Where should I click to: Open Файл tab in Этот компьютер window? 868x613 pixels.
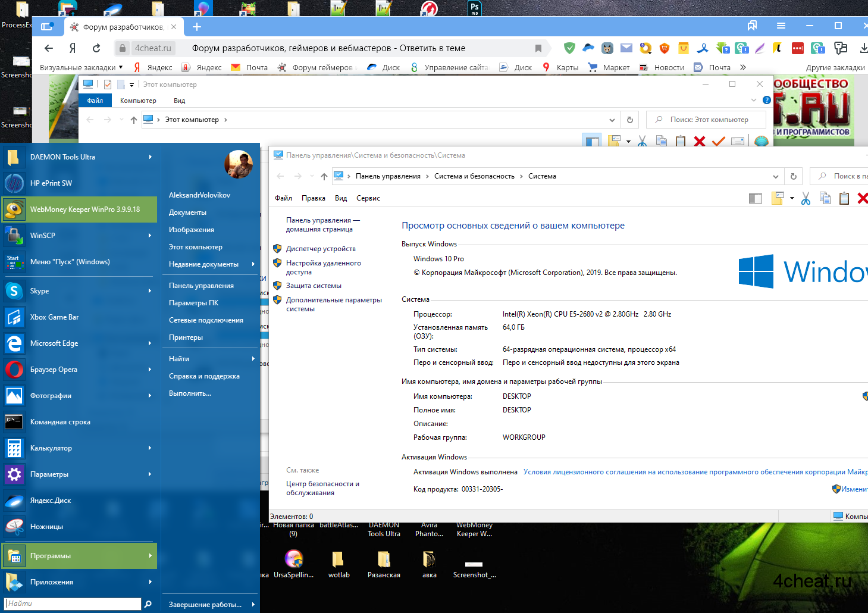[x=95, y=101]
